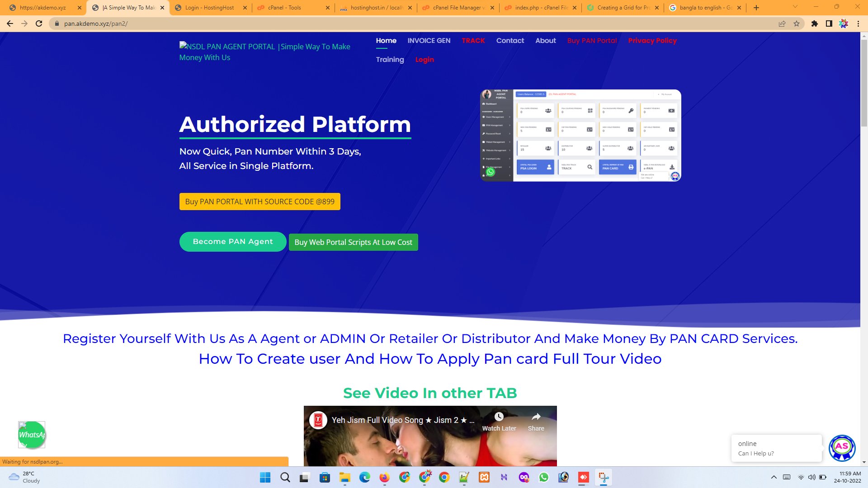The width and height of the screenshot is (868, 488).
Task: Expand the tab search chevron
Action: [795, 7]
